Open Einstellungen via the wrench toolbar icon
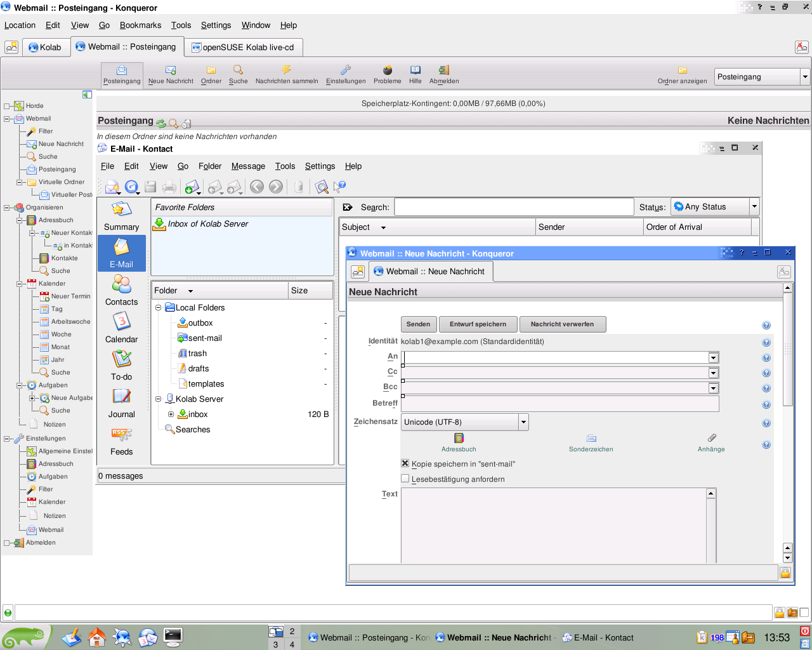This screenshot has width=812, height=650. point(346,74)
